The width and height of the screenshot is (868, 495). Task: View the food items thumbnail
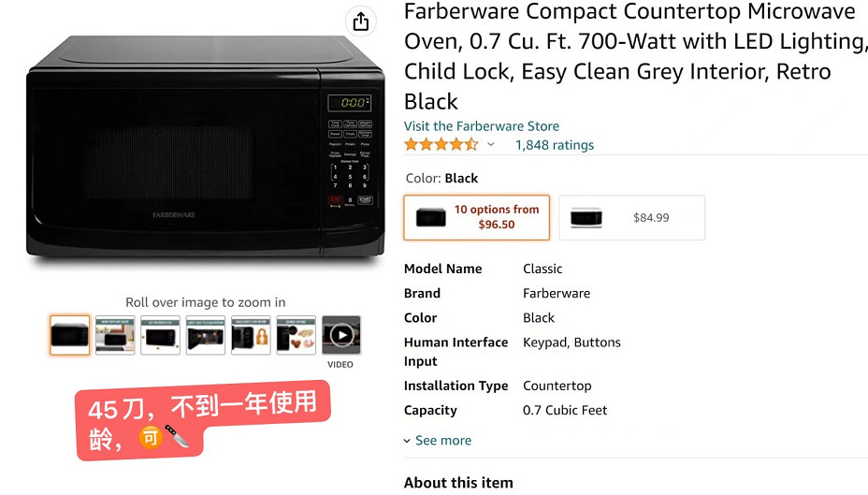click(296, 335)
